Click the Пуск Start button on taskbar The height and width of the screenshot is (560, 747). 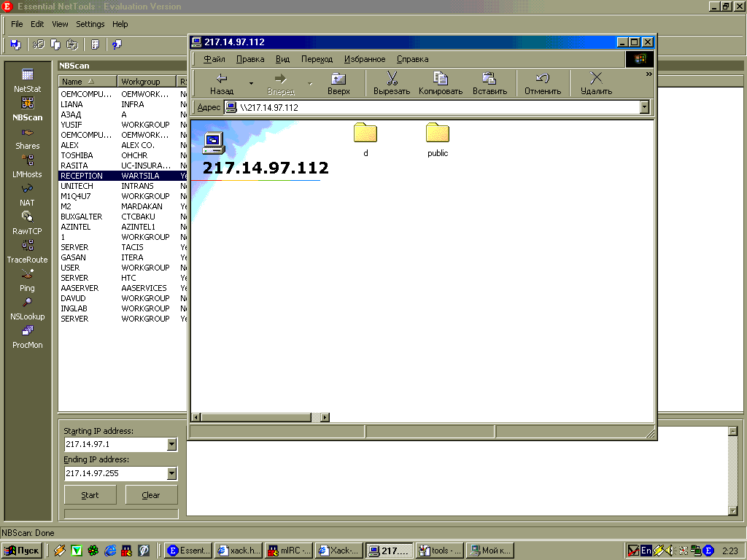point(23,551)
